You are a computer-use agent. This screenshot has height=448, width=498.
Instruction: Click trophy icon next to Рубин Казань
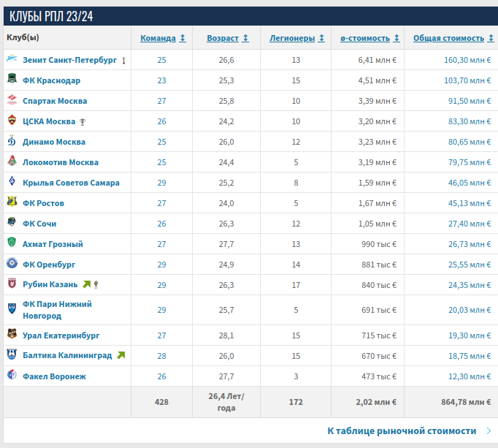pyautogui.click(x=96, y=285)
